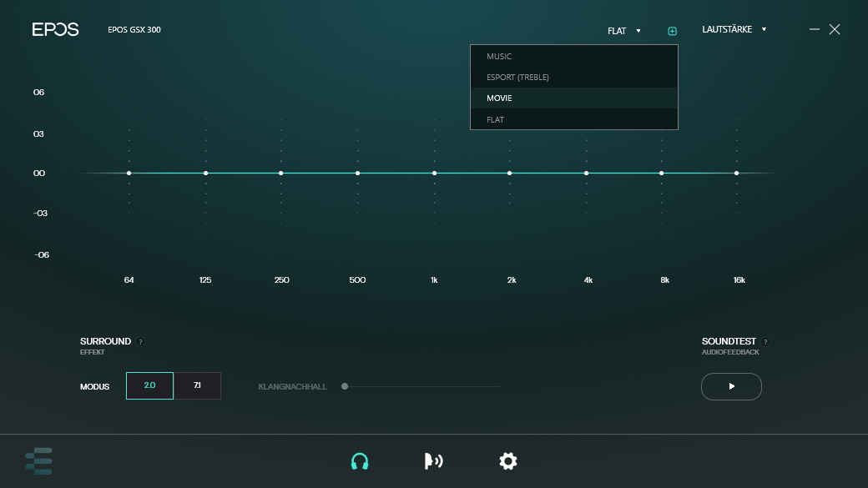The width and height of the screenshot is (868, 488).
Task: Enable 7.1 surround mode
Action: (197, 385)
